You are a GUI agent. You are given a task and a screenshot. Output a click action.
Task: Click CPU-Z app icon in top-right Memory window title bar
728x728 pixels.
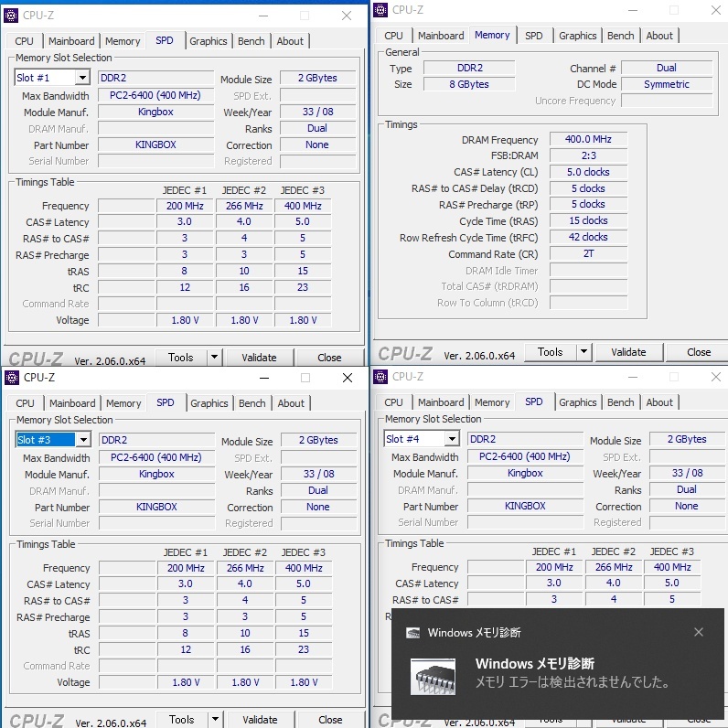[380, 10]
